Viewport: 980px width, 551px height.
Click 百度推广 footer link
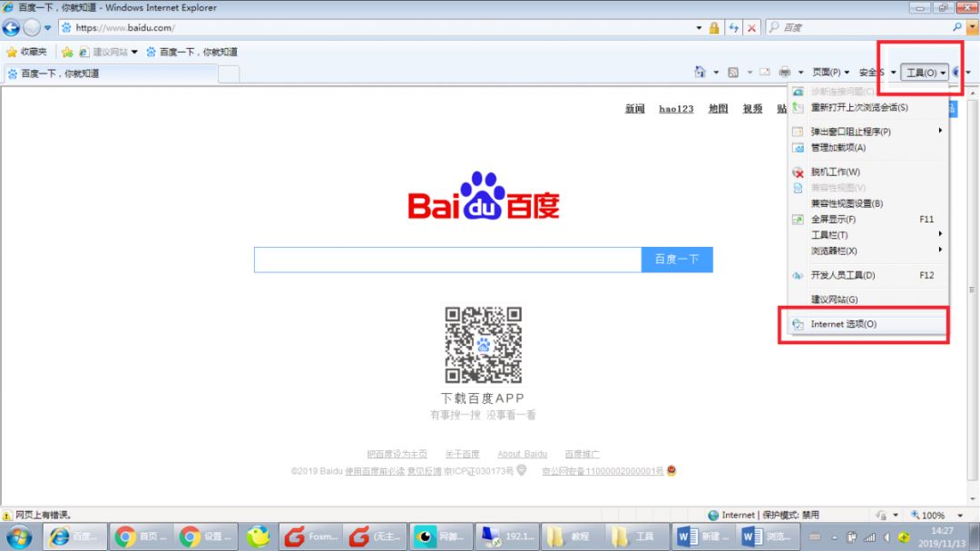click(x=582, y=454)
